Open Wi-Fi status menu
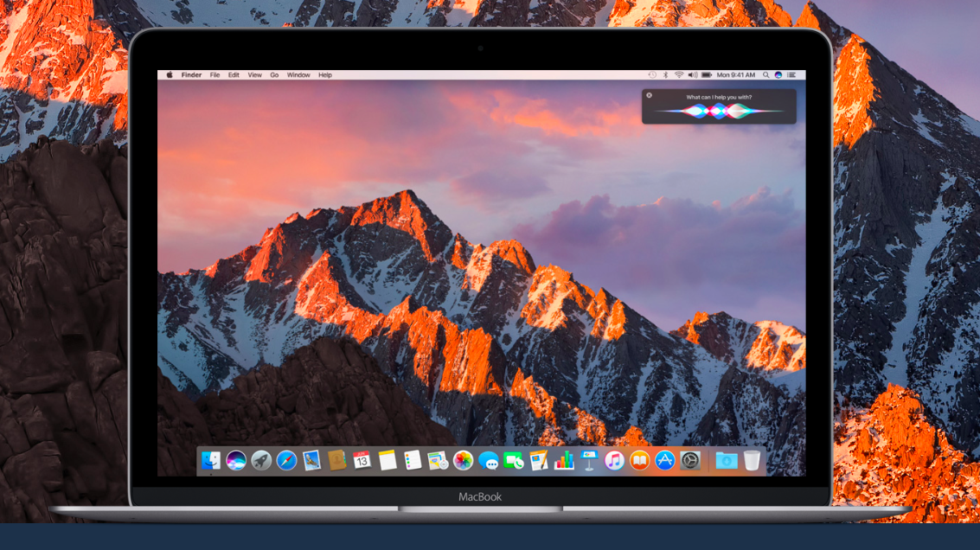This screenshot has height=550, width=980. coord(679,75)
